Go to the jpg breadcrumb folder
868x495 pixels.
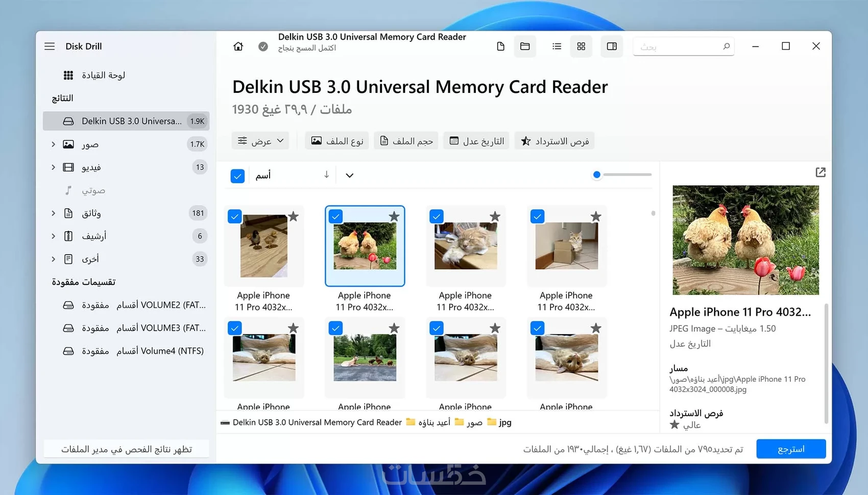(499, 423)
